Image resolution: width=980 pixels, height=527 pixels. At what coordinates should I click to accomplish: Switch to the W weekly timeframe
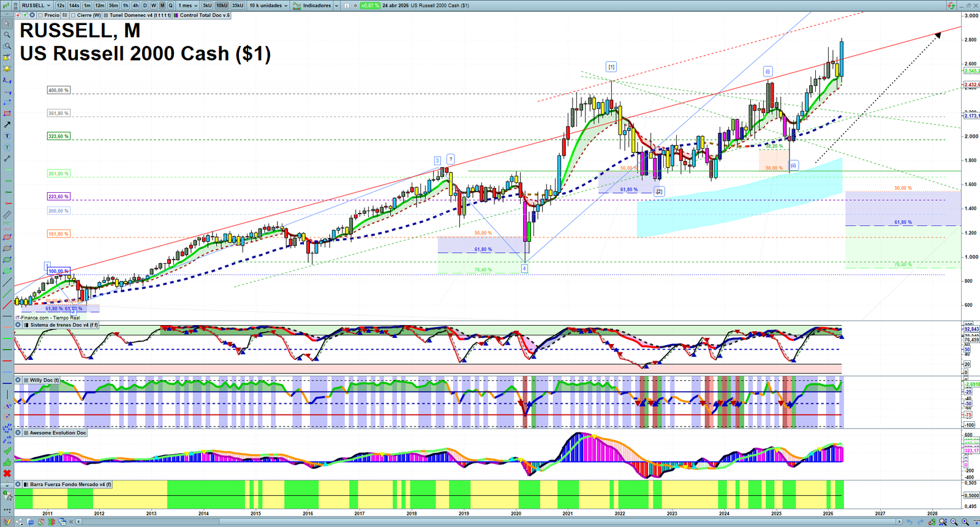tap(154, 6)
